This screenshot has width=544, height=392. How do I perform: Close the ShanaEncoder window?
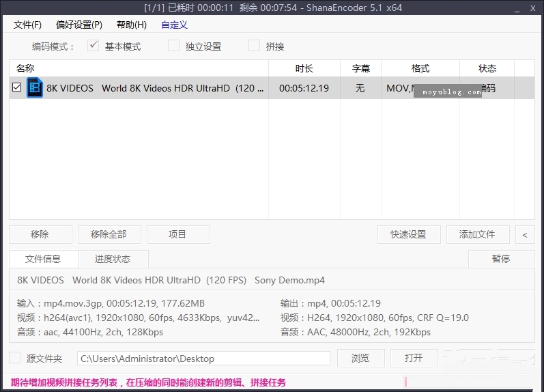tap(533, 8)
